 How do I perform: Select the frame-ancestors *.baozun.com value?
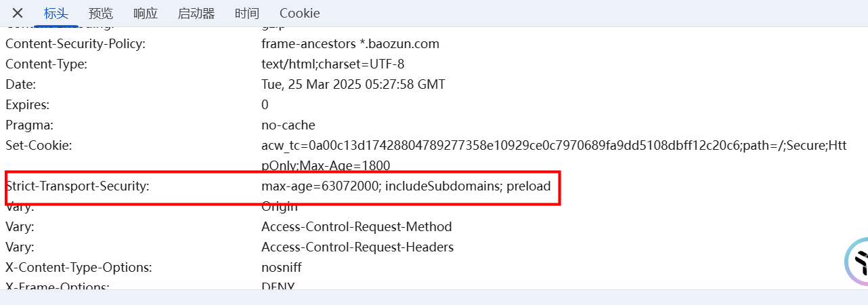[351, 44]
